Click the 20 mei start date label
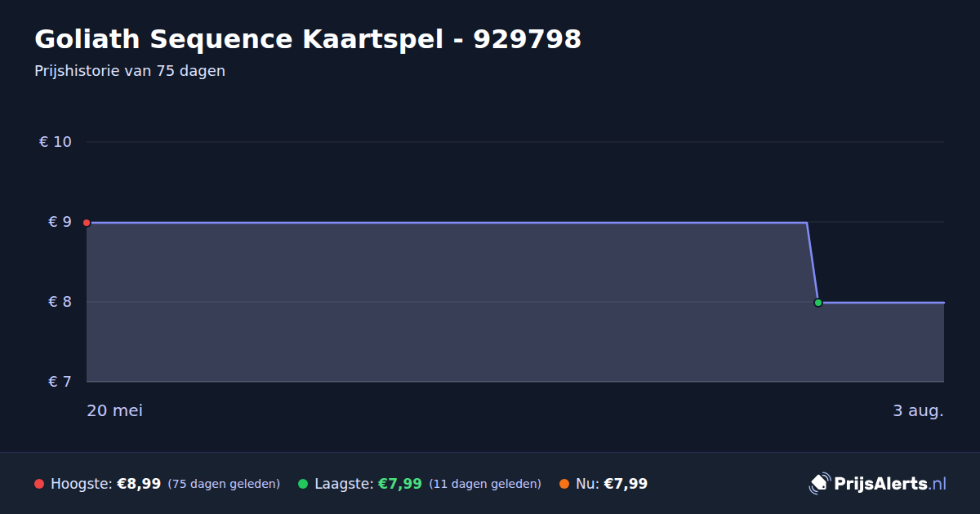 114,410
